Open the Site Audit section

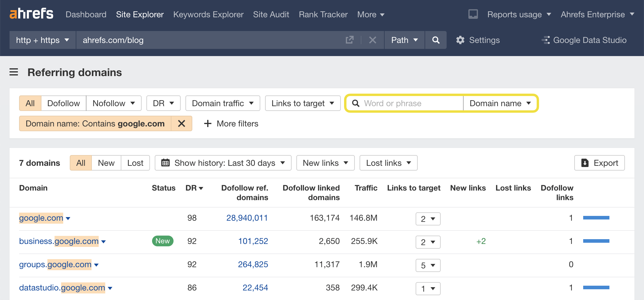(x=271, y=14)
